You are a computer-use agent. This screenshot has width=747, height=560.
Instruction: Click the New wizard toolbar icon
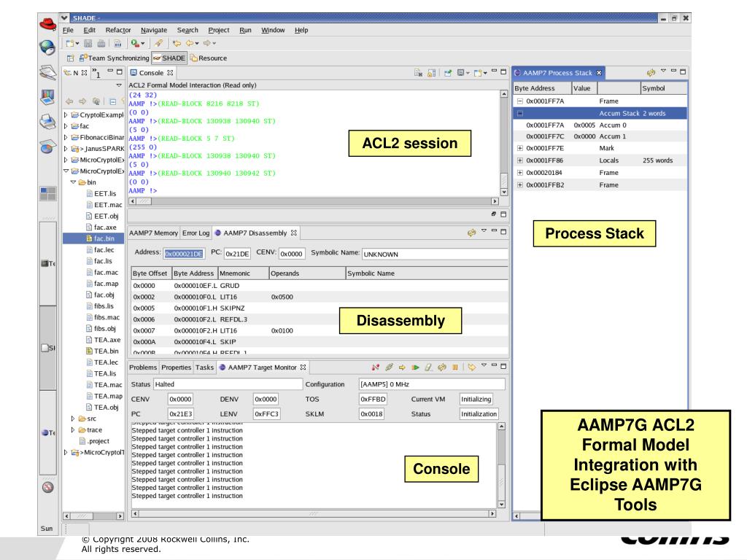tap(70, 43)
